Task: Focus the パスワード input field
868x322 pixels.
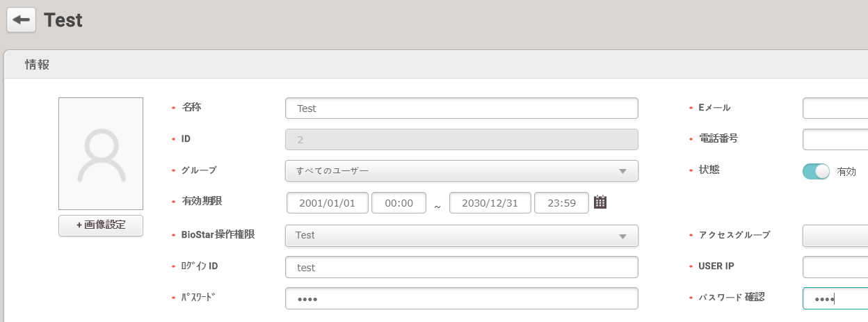Action: pyautogui.click(x=461, y=298)
